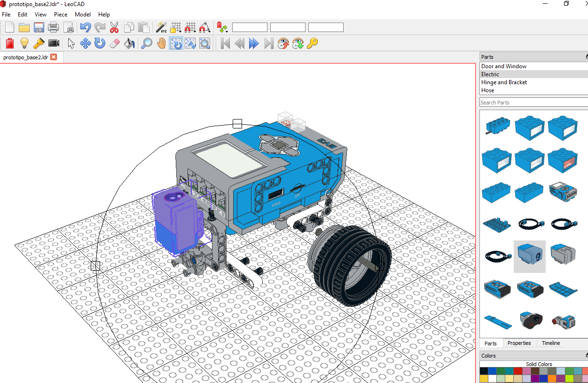588x383 pixels.
Task: Choose the Zoom tool
Action: pyautogui.click(x=147, y=43)
